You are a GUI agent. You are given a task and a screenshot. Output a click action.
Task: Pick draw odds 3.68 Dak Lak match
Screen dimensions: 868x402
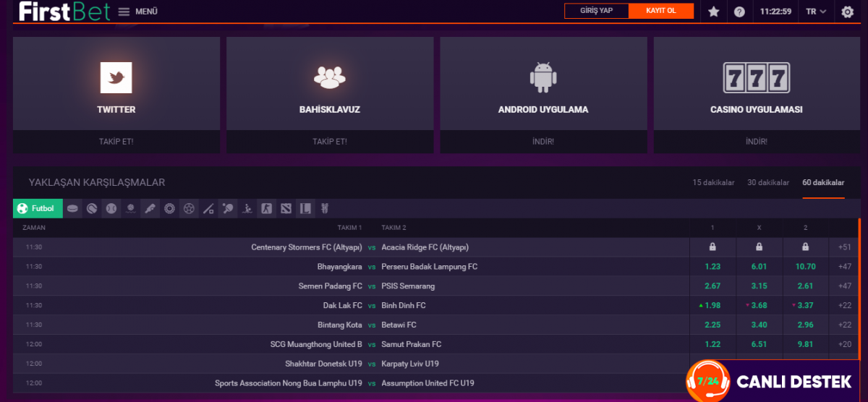(759, 306)
